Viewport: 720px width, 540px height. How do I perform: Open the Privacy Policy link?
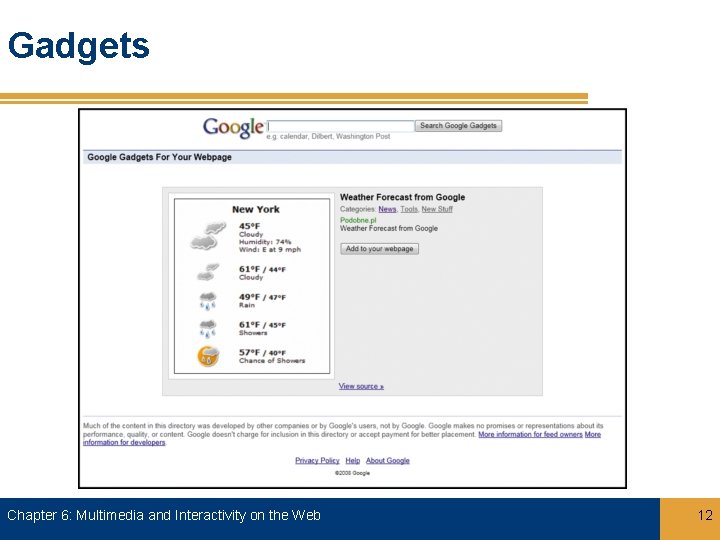(x=317, y=460)
